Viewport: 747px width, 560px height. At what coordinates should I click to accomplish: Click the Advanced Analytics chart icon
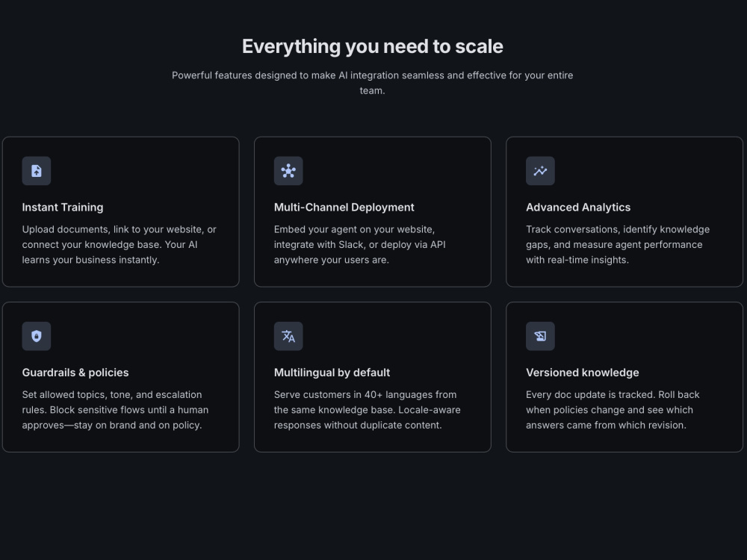click(540, 171)
